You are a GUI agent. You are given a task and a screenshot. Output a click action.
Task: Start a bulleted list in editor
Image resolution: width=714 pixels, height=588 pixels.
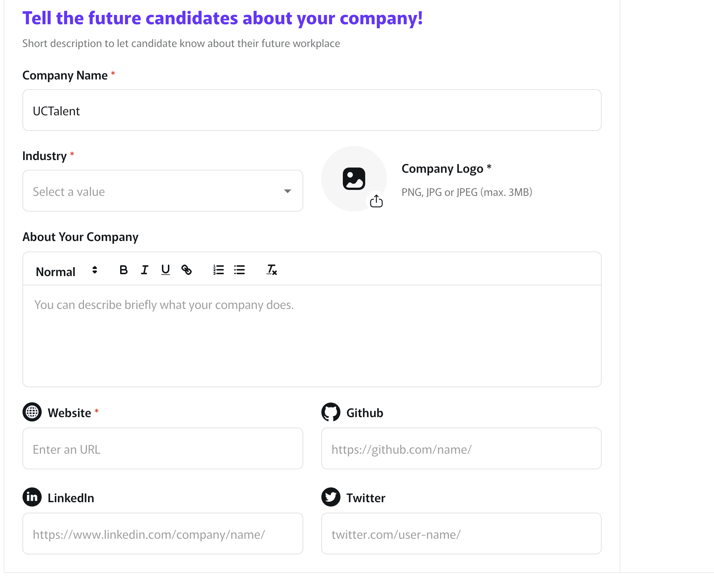pos(239,270)
